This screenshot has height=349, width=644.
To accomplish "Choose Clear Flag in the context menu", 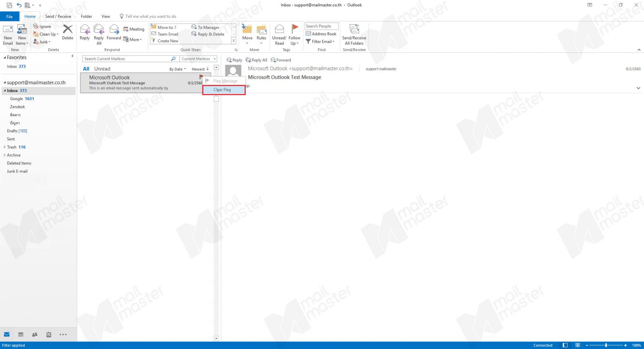I will [x=224, y=90].
